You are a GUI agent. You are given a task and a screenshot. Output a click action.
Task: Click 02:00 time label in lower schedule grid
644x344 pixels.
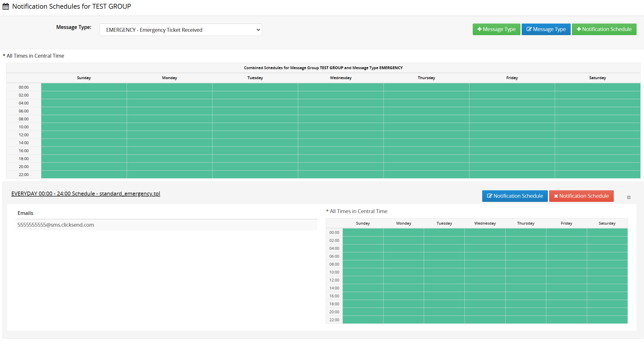click(x=334, y=241)
